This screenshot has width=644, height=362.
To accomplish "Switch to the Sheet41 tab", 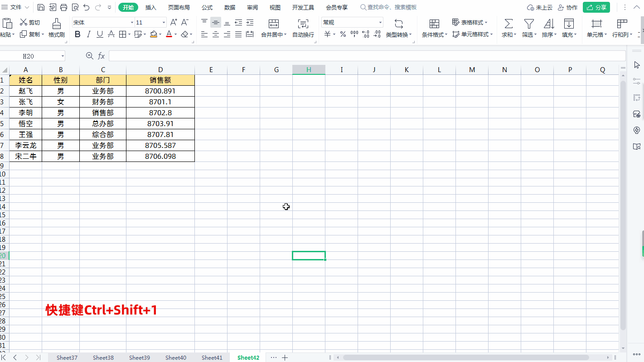I will pos(212,357).
